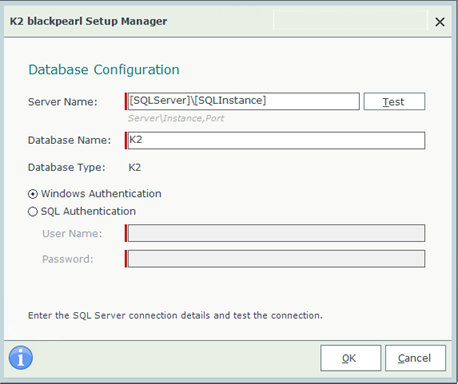Click the SQL Authentication label text

coord(88,211)
